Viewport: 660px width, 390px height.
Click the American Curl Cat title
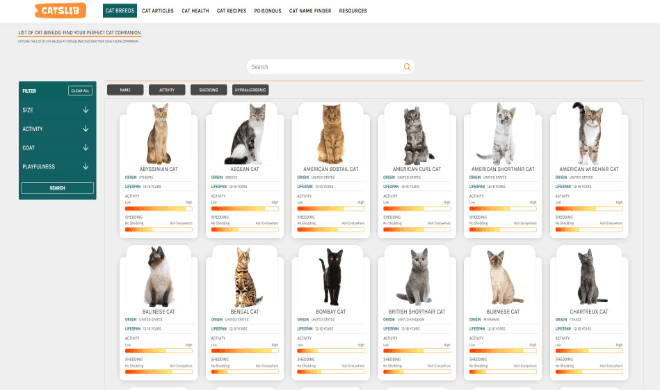(x=417, y=169)
